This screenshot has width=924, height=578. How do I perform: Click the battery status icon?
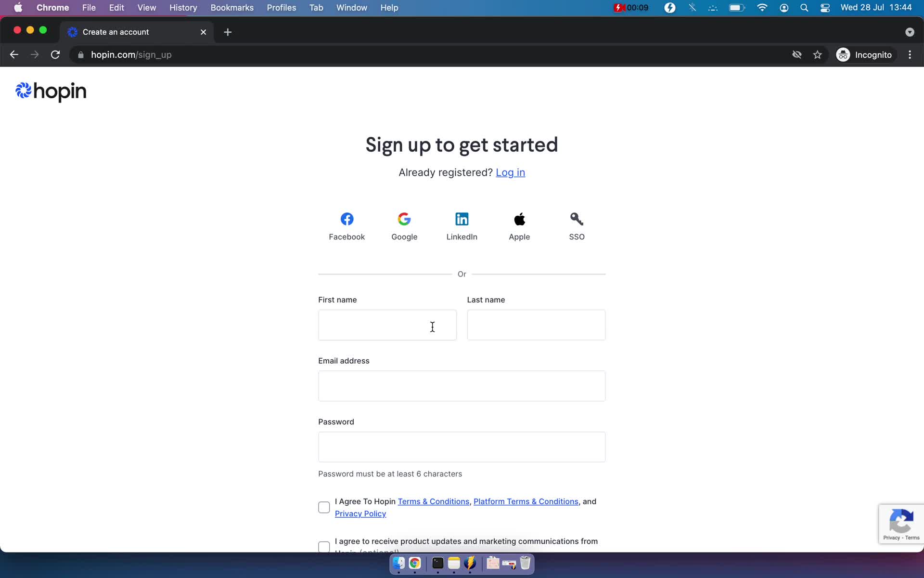point(737,8)
